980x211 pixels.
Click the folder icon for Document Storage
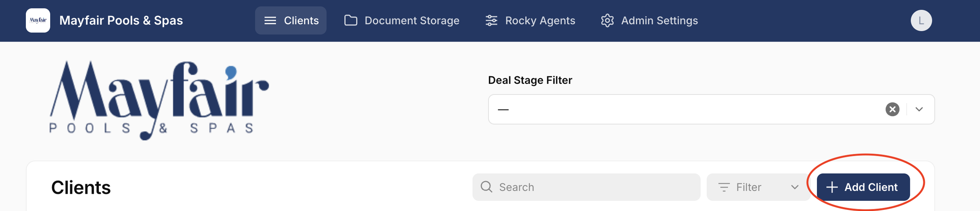(x=350, y=20)
